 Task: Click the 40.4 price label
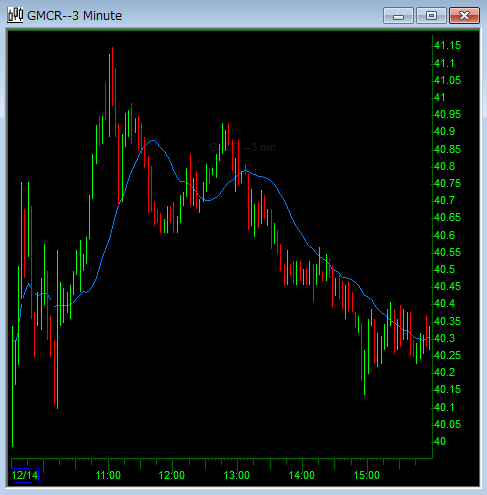pyautogui.click(x=445, y=303)
